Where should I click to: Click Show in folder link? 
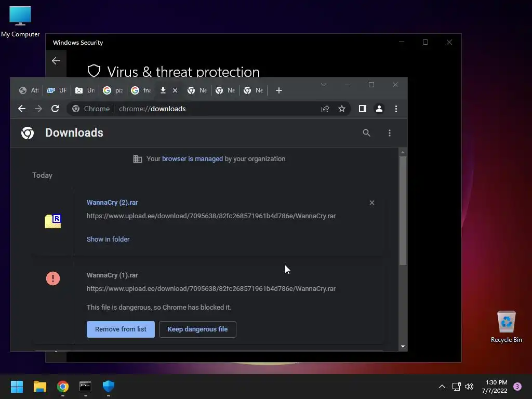click(x=108, y=239)
